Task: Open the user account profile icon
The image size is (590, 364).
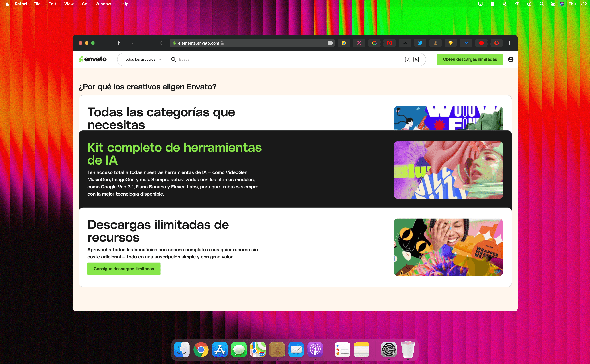Action: [x=510, y=59]
